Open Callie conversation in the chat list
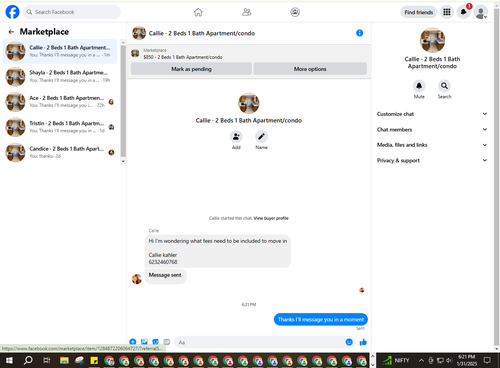 60,51
